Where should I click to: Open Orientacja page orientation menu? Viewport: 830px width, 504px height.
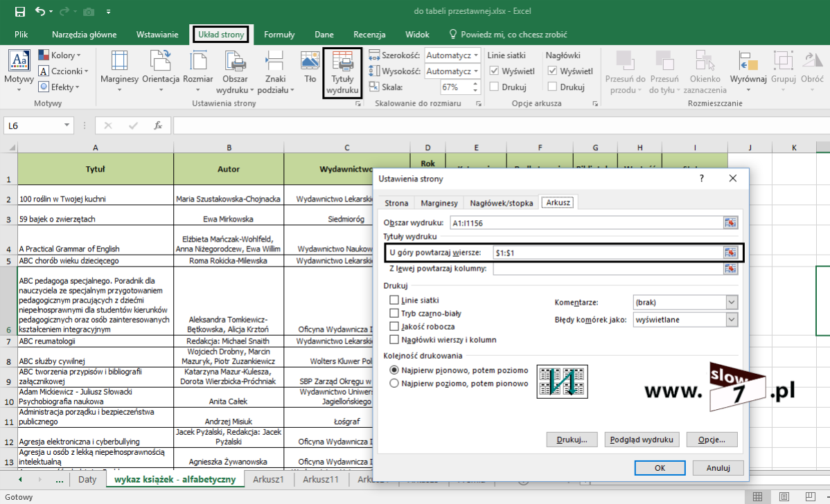pos(161,71)
